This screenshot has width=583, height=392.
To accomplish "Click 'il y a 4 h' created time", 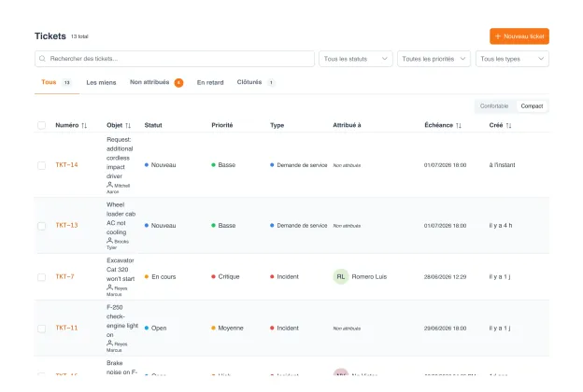I will (x=501, y=226).
